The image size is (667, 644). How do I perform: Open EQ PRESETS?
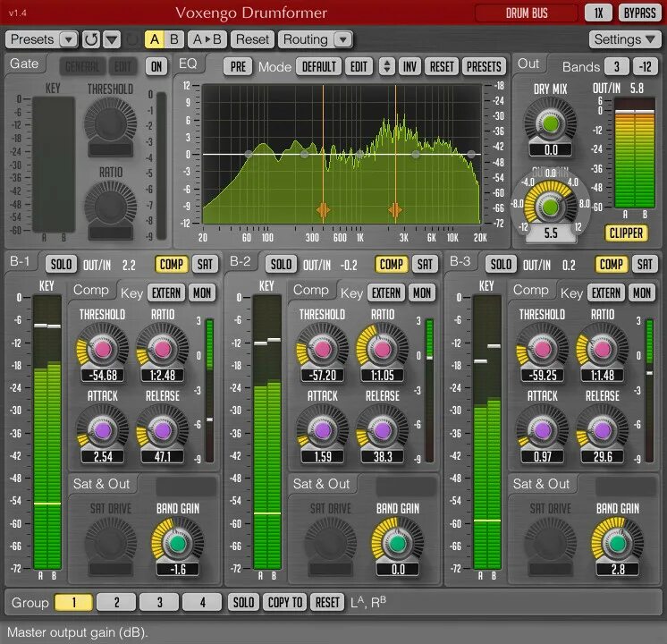click(484, 66)
